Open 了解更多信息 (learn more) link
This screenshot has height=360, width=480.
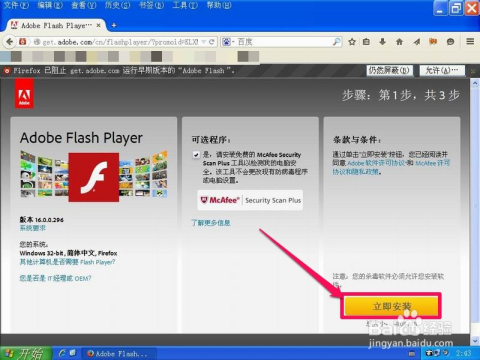(x=211, y=223)
